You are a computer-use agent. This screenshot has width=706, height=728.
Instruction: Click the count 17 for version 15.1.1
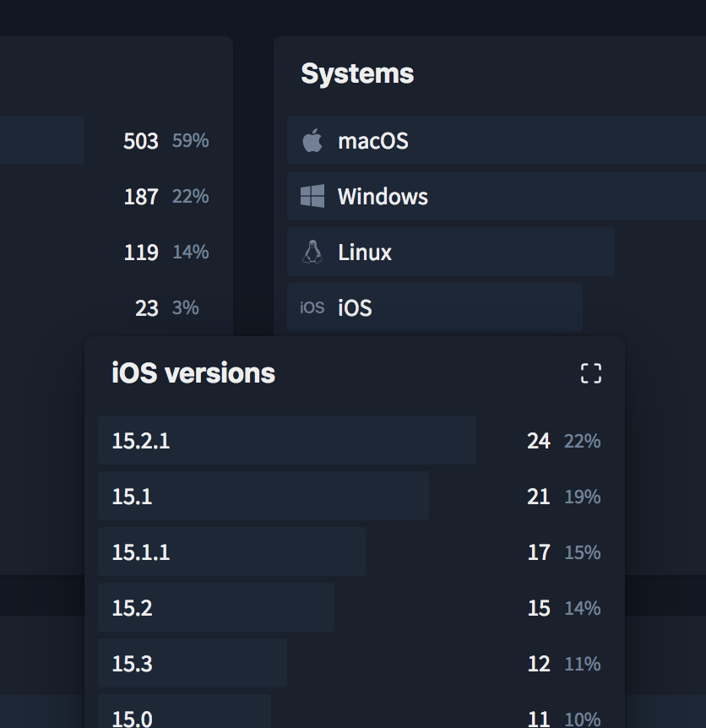(x=539, y=552)
